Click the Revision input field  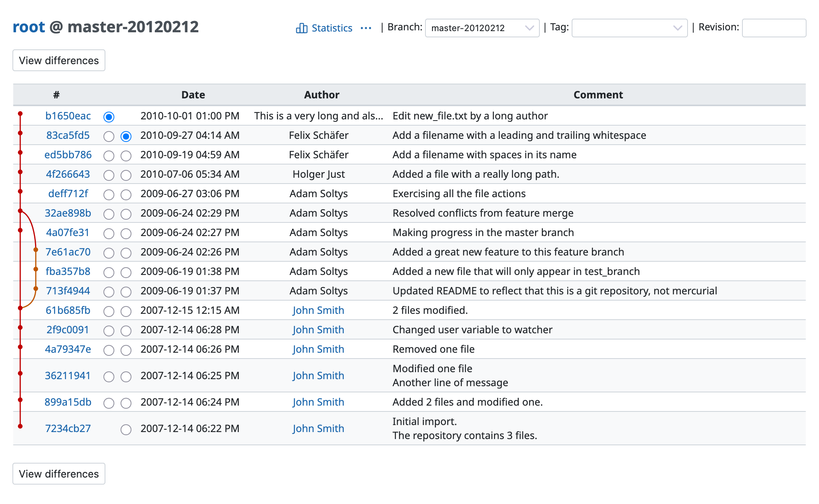coord(773,28)
